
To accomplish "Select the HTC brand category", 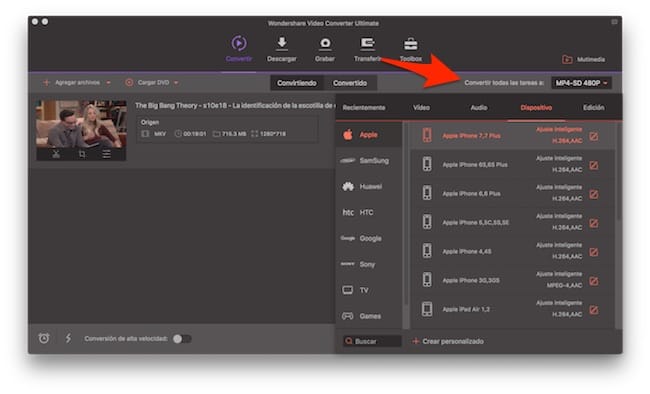I will click(x=369, y=212).
